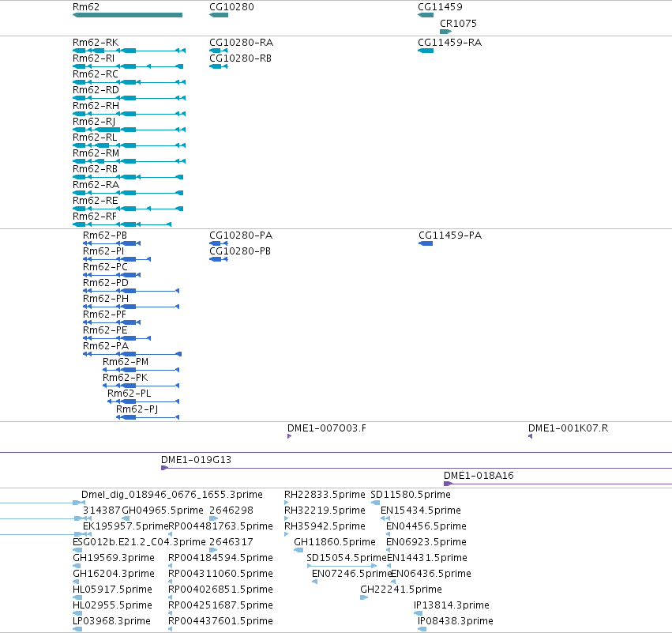Select protein Rm62-PM label

pos(126,362)
